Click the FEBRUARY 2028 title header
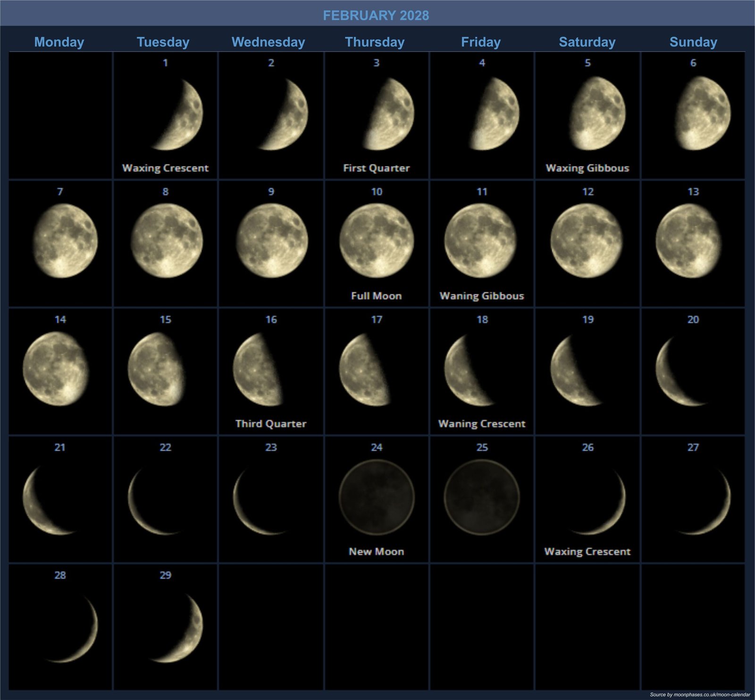The width and height of the screenshot is (755, 700). (x=376, y=16)
